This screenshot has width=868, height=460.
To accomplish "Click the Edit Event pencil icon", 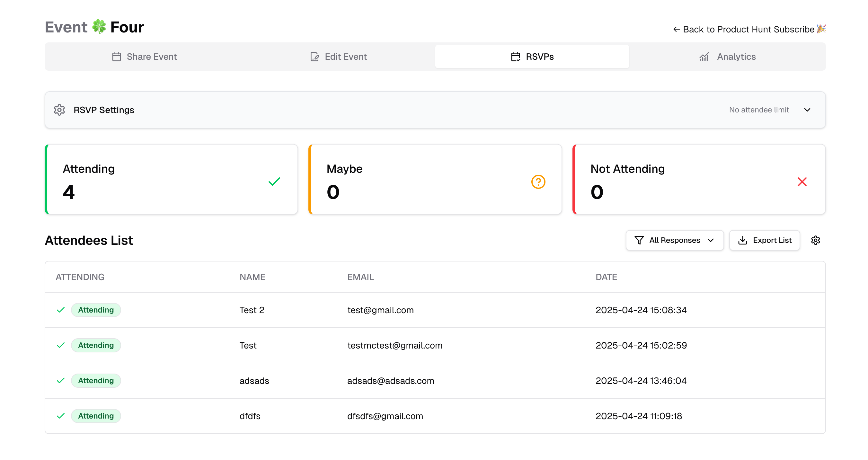I will pos(314,57).
